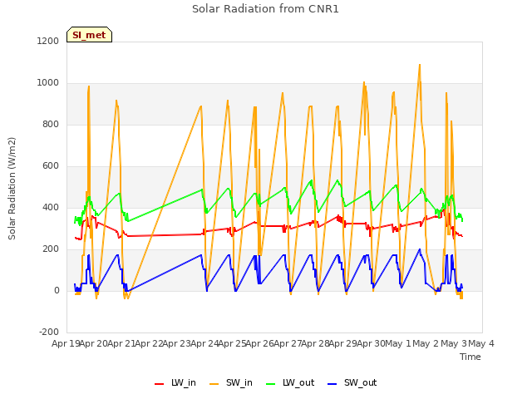Click the 1000 y-axis tick label
Screen dimensions: 532x399
click(48, 83)
